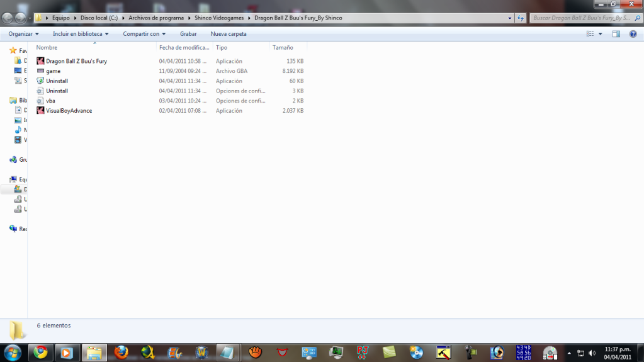Go back with the Back arrow button
Viewport: 644px width, 362px height.
pyautogui.click(x=8, y=18)
